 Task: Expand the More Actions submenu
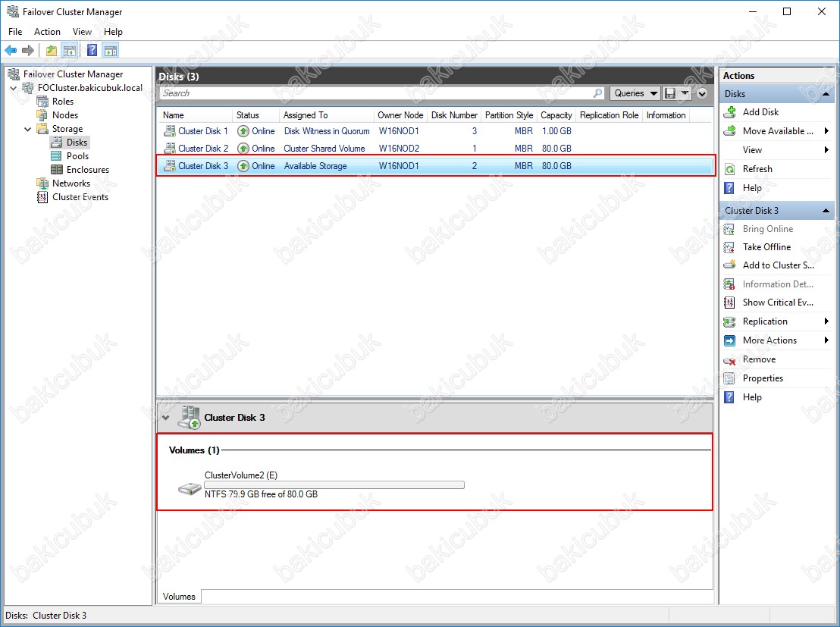pos(826,340)
